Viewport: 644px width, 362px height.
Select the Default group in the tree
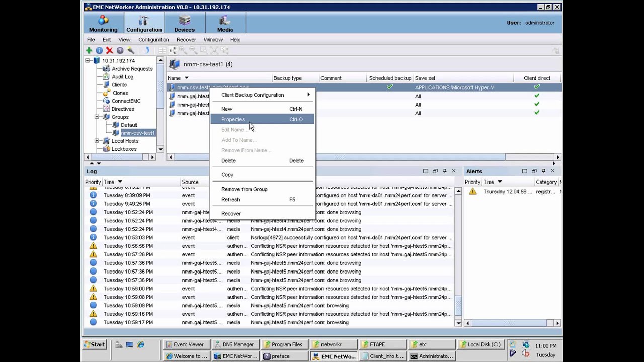129,125
